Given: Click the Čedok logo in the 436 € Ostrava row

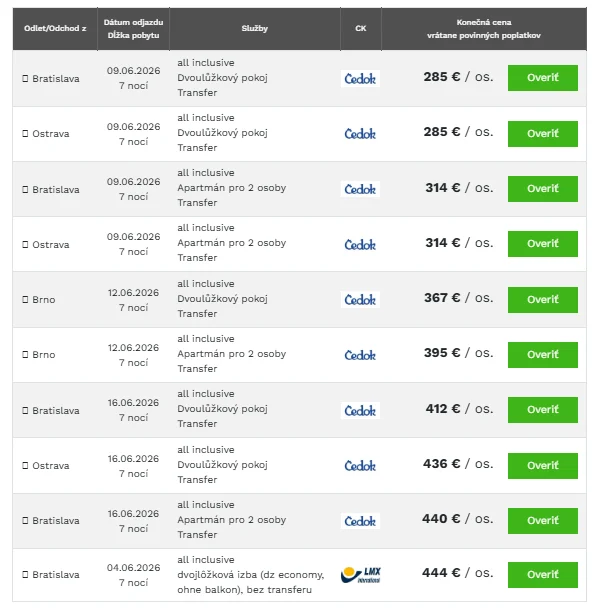Looking at the screenshot, I should click(360, 466).
